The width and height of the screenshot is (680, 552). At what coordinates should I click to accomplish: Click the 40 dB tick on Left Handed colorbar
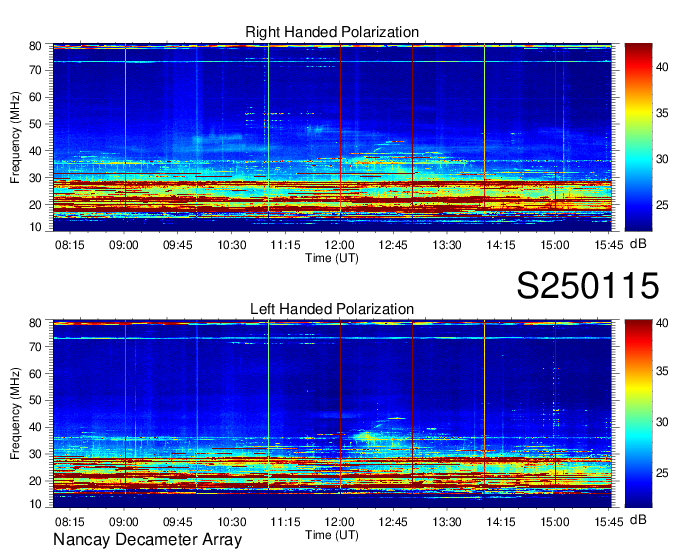[x=662, y=323]
